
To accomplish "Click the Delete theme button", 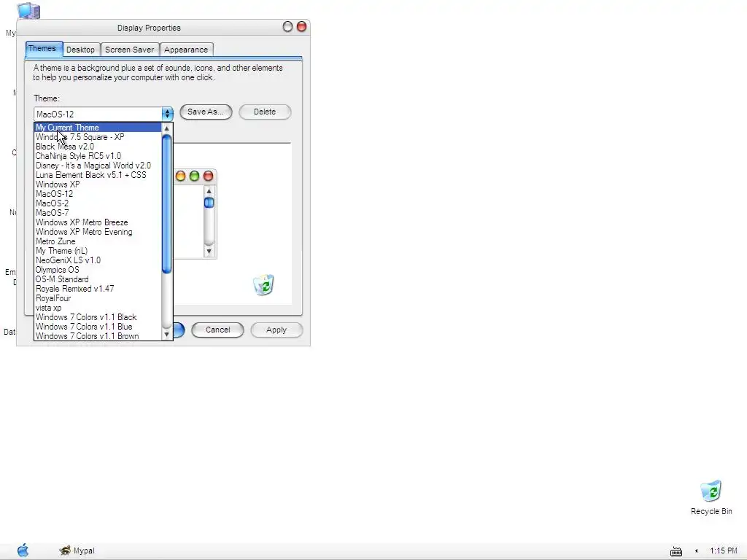I will point(265,112).
